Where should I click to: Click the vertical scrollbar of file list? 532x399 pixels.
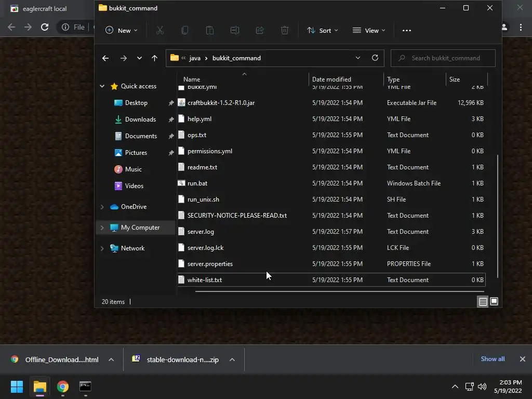tap(498, 217)
